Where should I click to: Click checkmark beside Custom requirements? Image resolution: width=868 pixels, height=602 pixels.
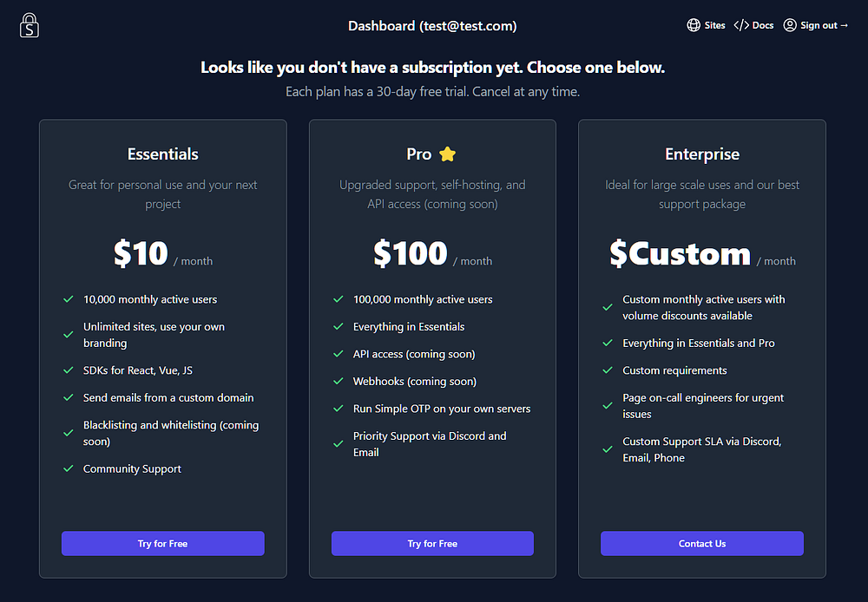608,370
